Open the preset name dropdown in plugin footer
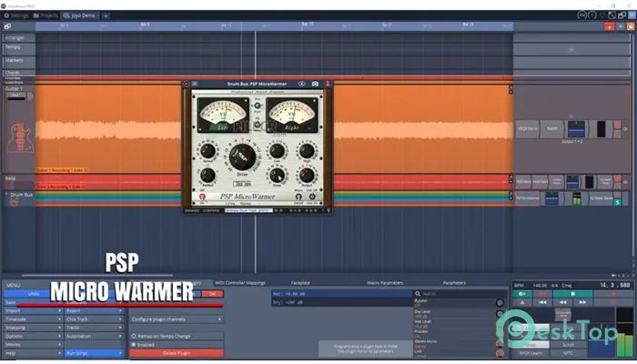Screen dimensions: 637x364 tap(248, 210)
